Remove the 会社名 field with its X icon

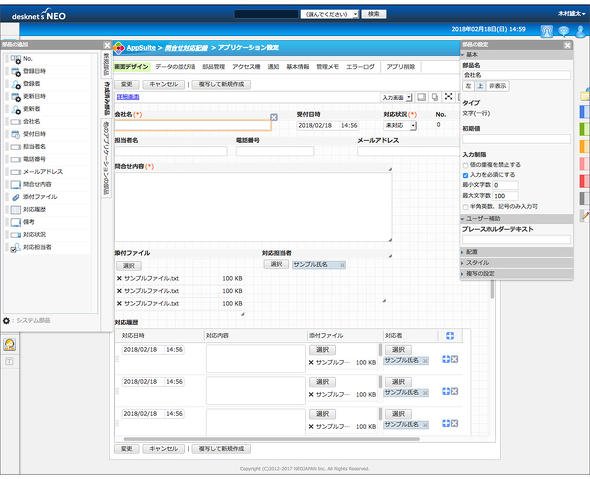click(x=274, y=117)
